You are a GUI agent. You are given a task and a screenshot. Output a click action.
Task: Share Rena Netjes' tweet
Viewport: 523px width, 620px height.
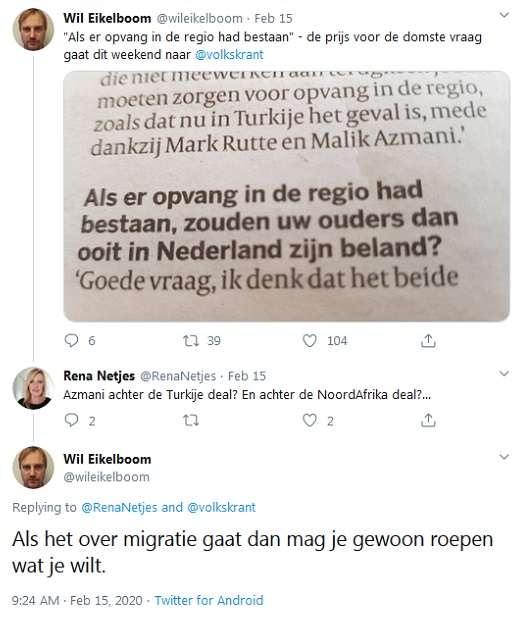click(428, 420)
